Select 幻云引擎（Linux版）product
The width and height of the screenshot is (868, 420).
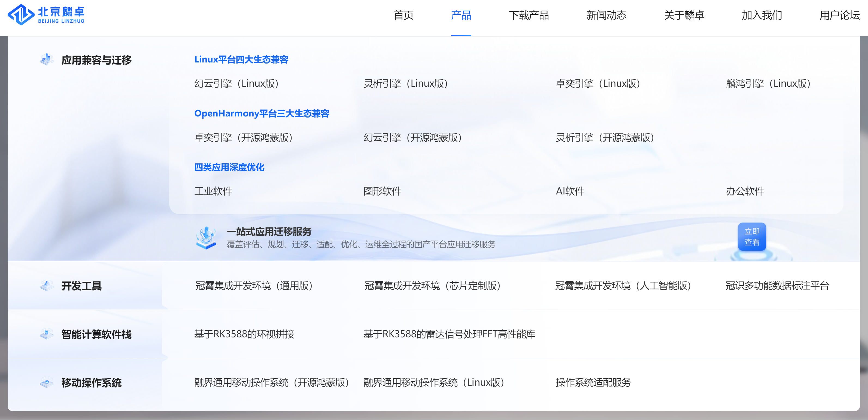(x=237, y=84)
